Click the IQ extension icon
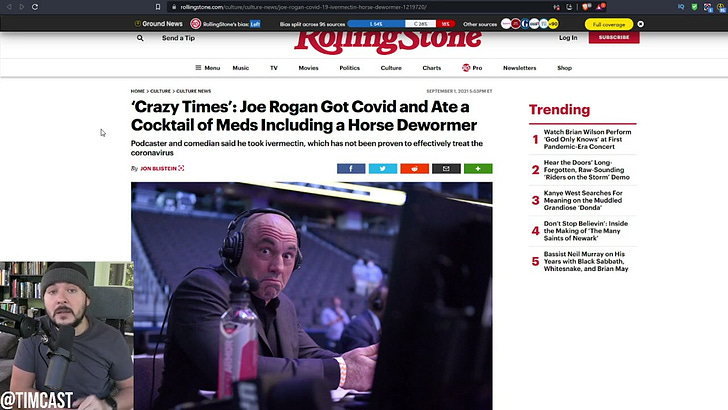 click(x=681, y=7)
